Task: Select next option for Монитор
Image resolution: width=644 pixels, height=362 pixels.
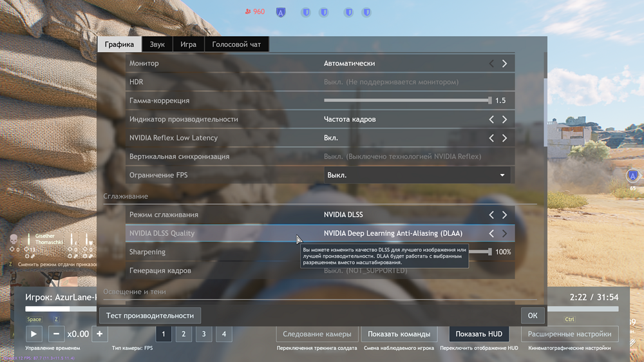Action: [x=504, y=64]
